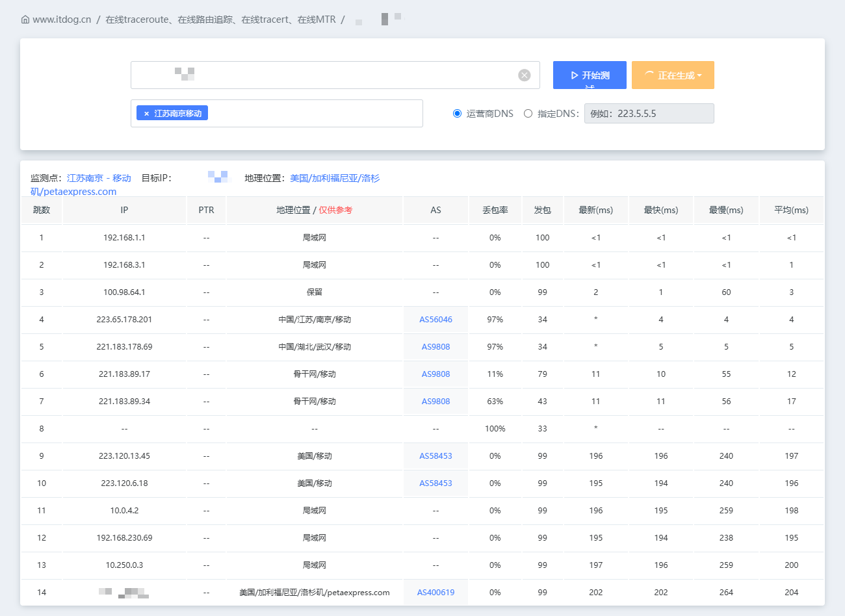Click average value 204 in hop 14

click(x=791, y=593)
